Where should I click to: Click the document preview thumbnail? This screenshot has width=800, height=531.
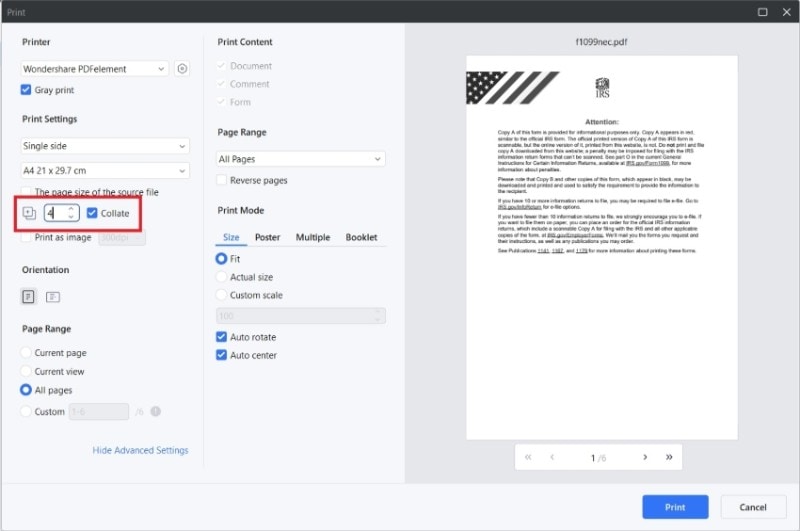click(602, 247)
